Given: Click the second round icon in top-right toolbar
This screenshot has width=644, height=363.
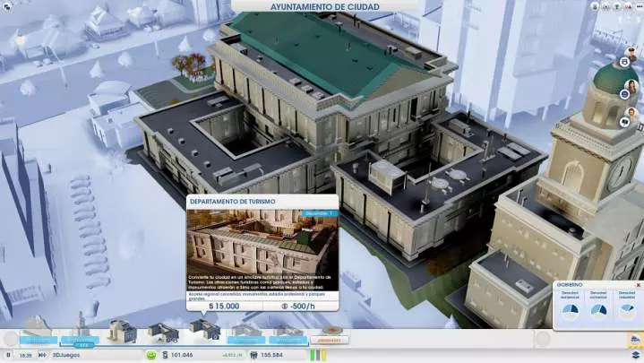Looking at the screenshot, I should click(605, 6).
